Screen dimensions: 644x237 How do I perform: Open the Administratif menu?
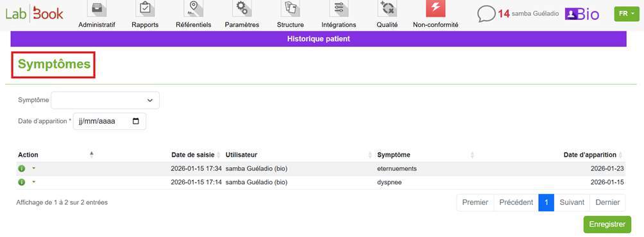(x=96, y=24)
